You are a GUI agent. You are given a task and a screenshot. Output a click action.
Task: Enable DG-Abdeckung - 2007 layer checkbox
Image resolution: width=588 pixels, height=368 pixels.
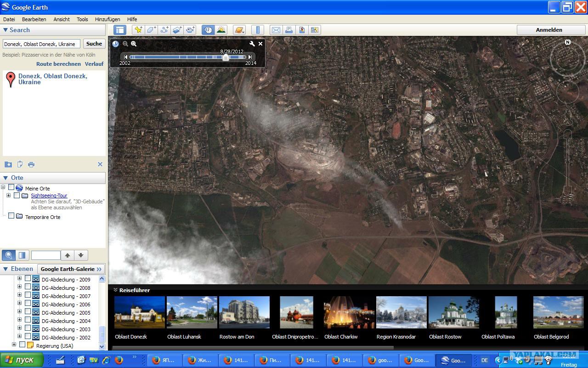pos(28,295)
